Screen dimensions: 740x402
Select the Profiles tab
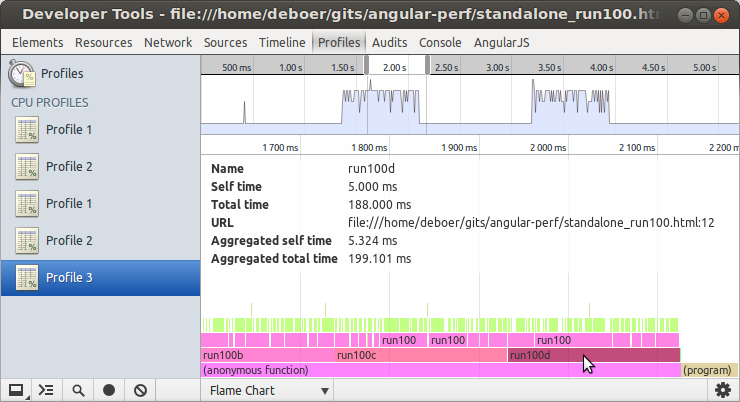(339, 42)
